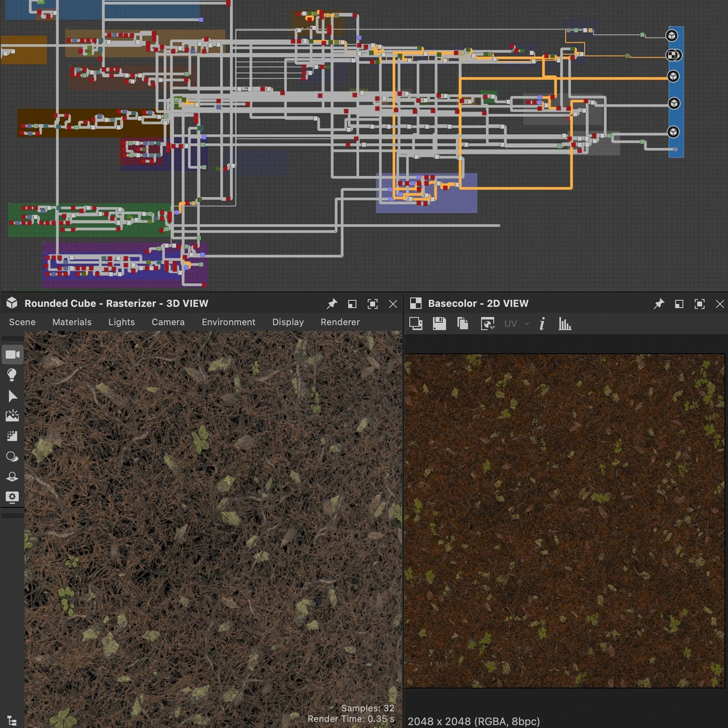This screenshot has height=728, width=728.
Task: Click the forest floor render in 3D viewport
Action: click(213, 529)
